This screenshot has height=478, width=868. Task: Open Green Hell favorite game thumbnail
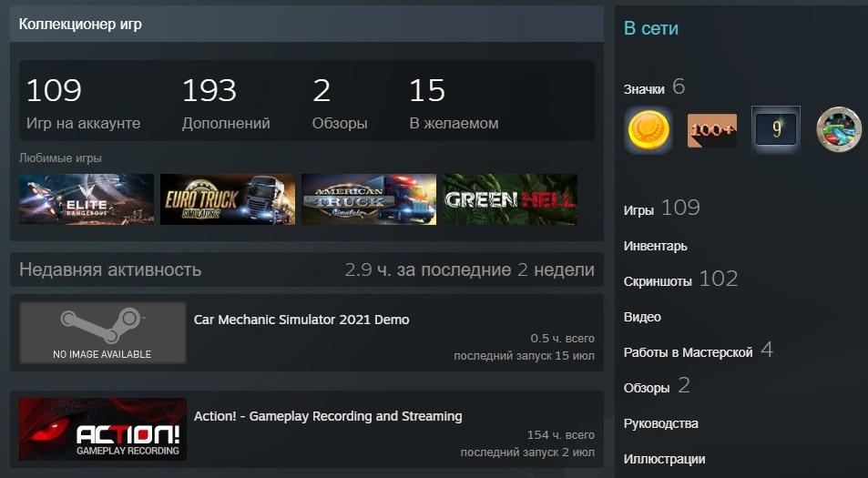point(510,199)
